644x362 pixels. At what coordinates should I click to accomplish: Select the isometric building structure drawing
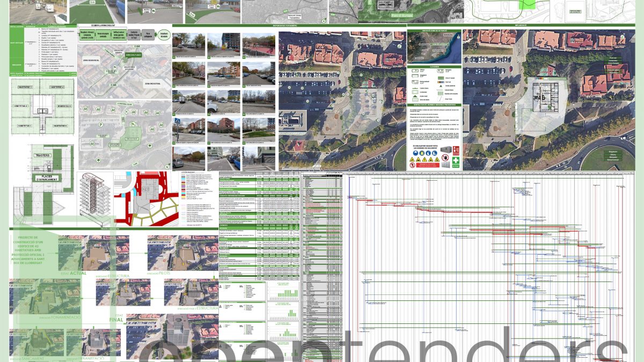point(96,198)
